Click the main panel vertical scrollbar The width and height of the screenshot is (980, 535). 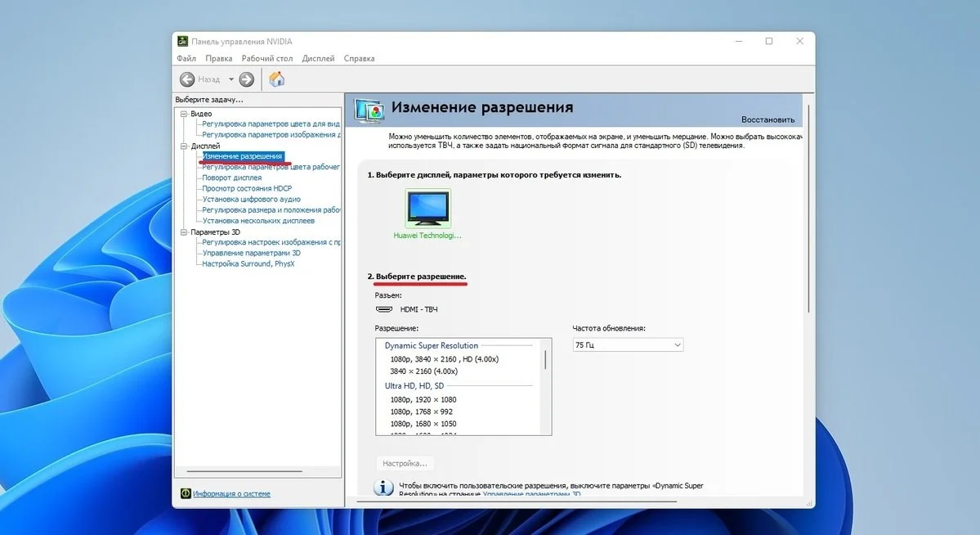click(808, 209)
